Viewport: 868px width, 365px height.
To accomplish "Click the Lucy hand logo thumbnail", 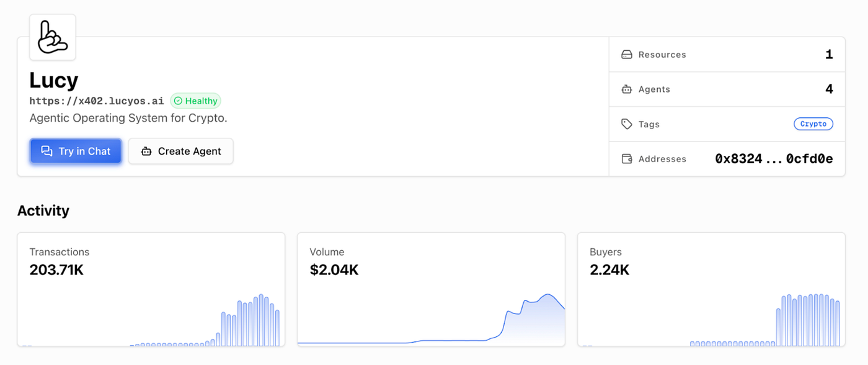I will [x=53, y=37].
